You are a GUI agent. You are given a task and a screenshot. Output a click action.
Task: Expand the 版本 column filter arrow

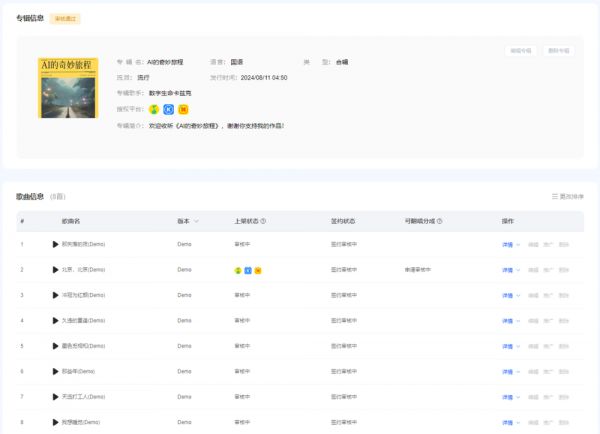[196, 221]
